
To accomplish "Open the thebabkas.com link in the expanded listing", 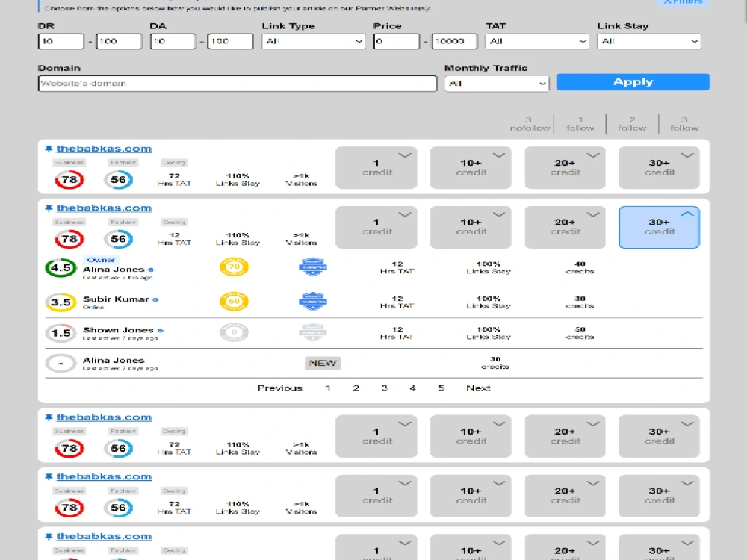I will (x=104, y=208).
